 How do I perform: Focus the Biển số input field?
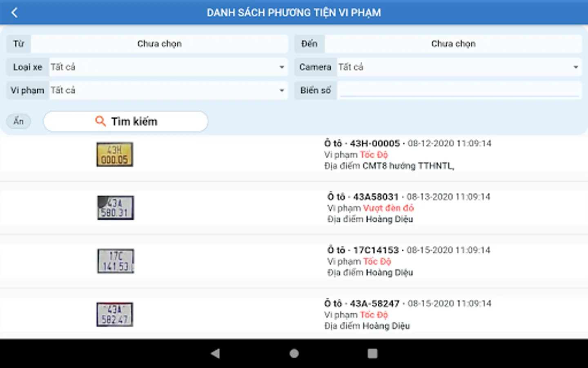[x=459, y=90]
